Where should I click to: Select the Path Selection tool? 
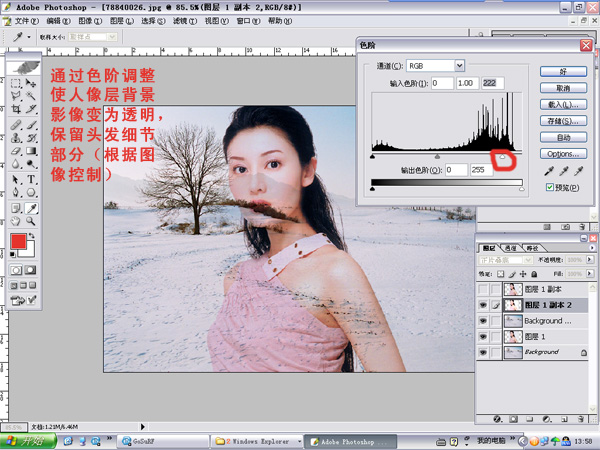(x=16, y=179)
